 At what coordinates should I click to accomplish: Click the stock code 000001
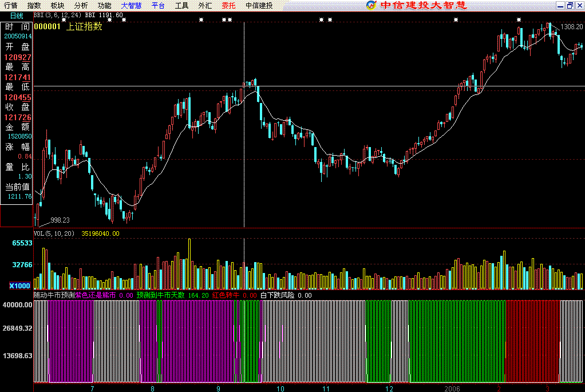47,26
